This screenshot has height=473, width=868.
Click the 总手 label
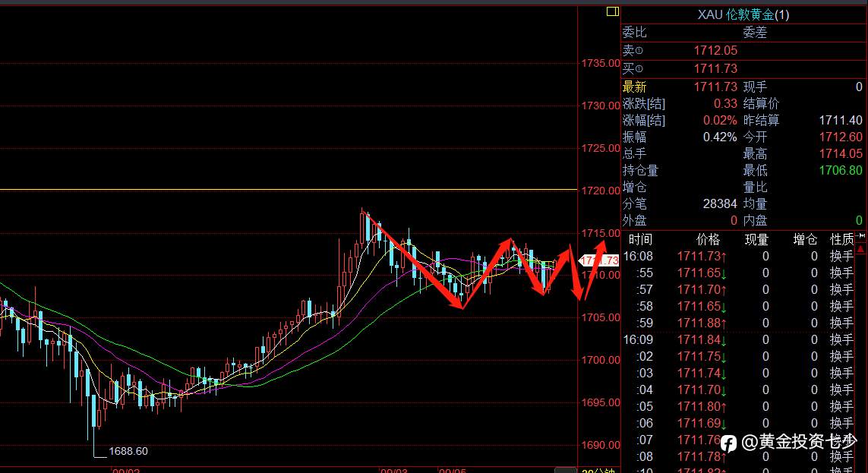tap(634, 153)
